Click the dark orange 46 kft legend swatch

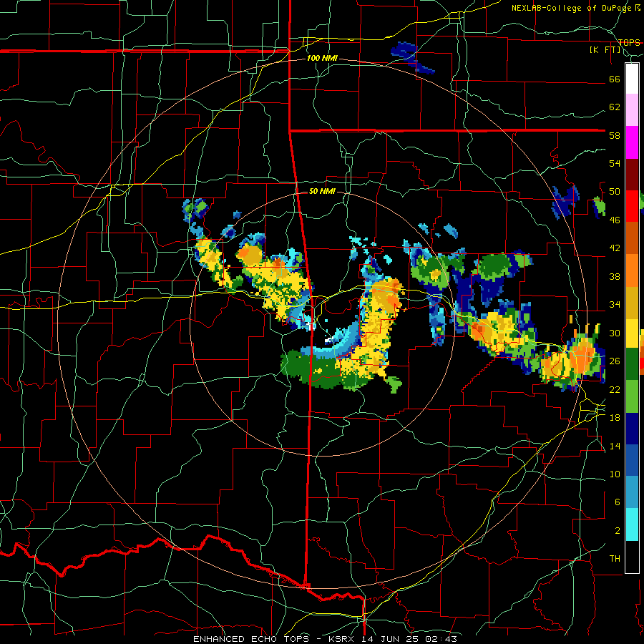point(632,238)
